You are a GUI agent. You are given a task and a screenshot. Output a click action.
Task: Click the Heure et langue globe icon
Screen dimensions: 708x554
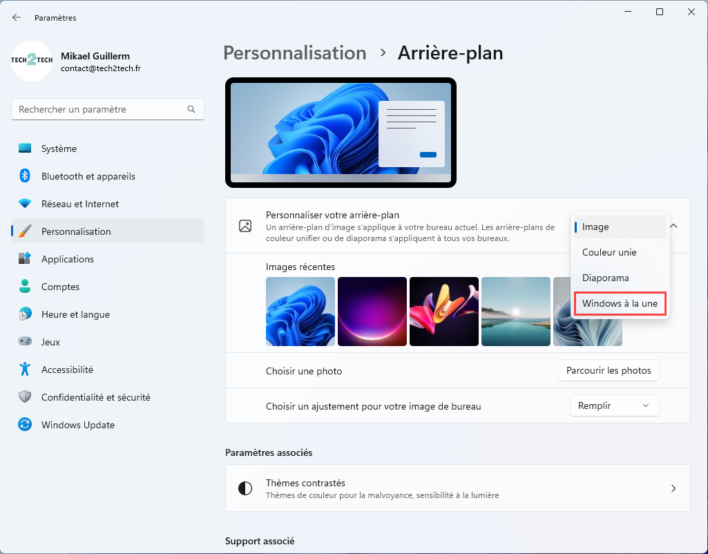pos(25,314)
